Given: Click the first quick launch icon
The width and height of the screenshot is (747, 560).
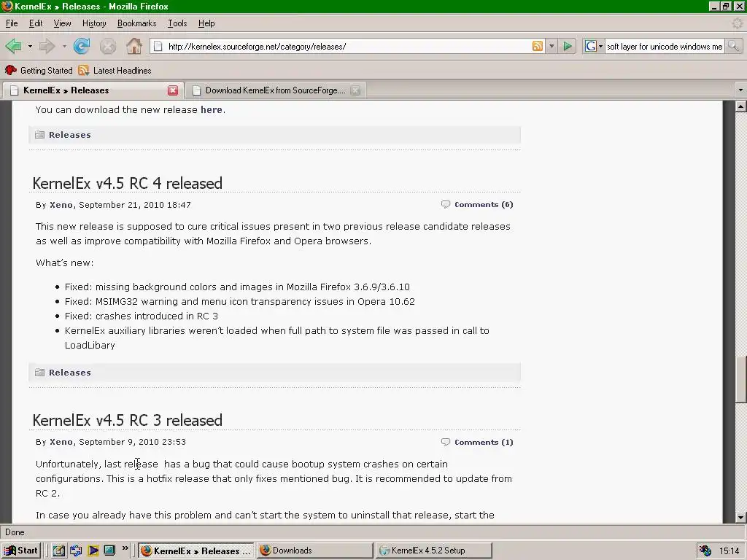Looking at the screenshot, I should (x=58, y=551).
